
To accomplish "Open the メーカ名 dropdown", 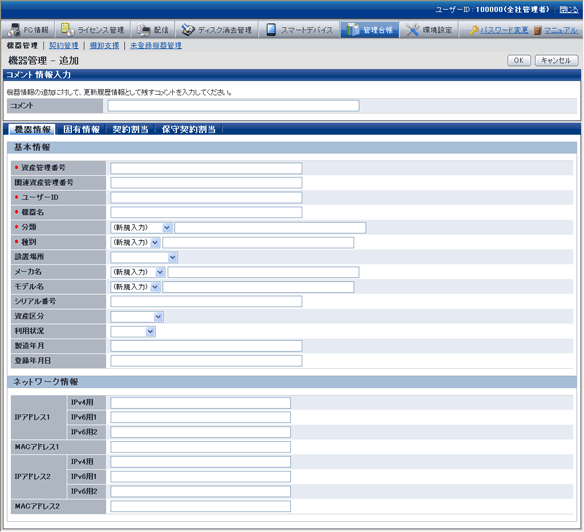I will click(138, 272).
